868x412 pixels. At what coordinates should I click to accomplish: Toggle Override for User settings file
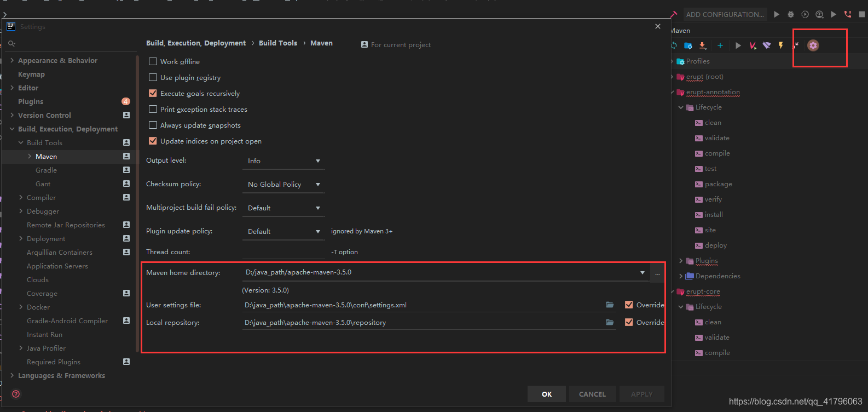click(x=629, y=305)
